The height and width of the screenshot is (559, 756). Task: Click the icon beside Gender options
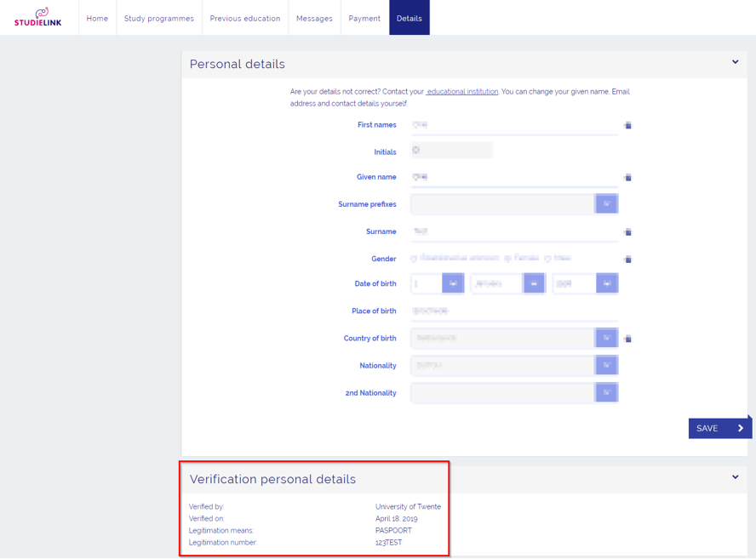(627, 260)
